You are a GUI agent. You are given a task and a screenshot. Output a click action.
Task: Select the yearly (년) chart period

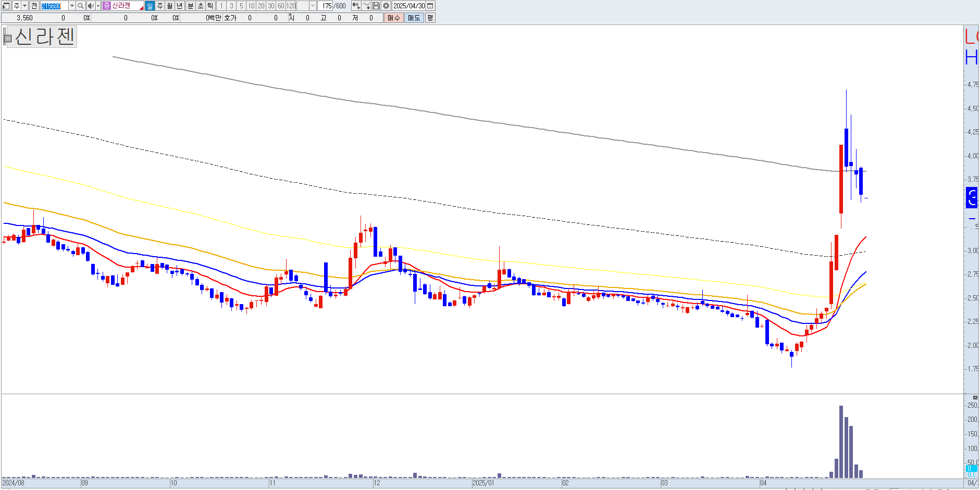pyautogui.click(x=180, y=6)
